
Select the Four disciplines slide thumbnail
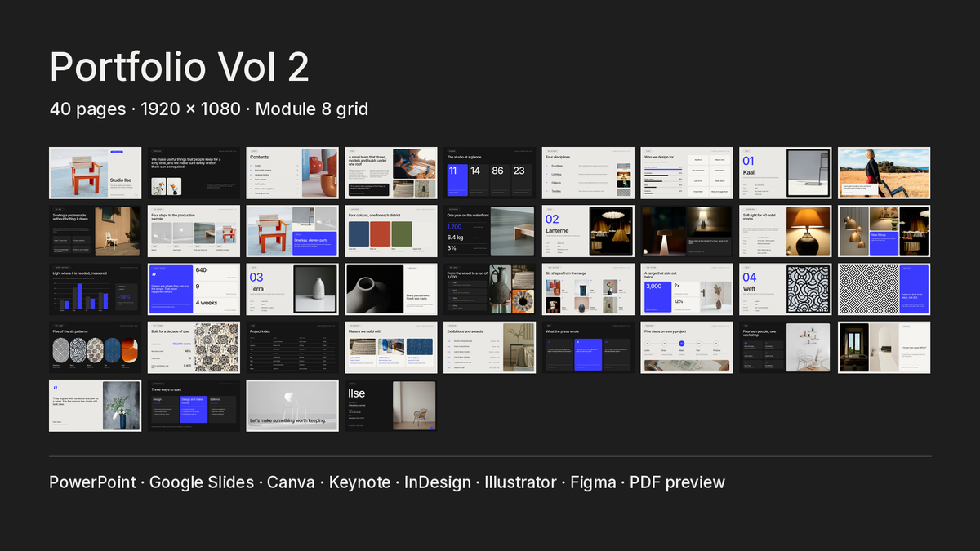589,173
